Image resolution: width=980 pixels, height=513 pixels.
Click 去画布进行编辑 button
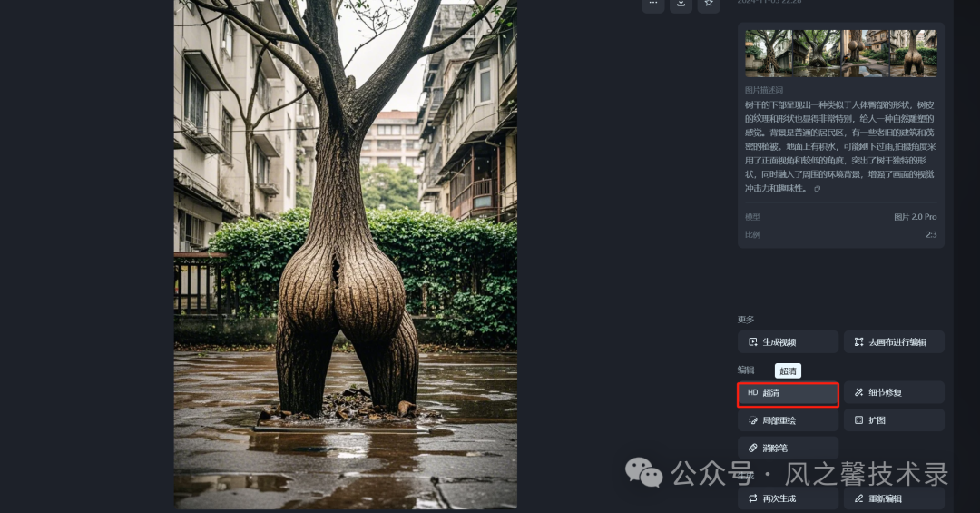coord(894,342)
